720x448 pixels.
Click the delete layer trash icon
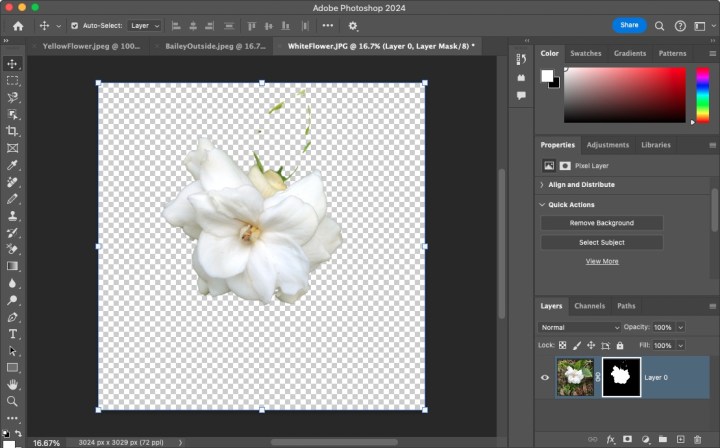pyautogui.click(x=697, y=439)
